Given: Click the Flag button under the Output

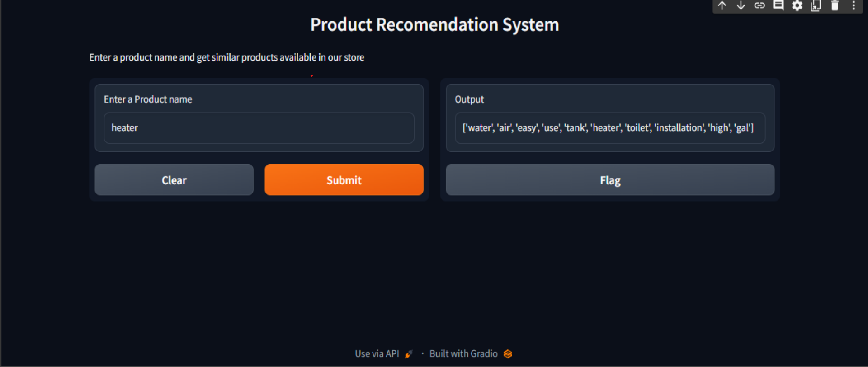Looking at the screenshot, I should (610, 179).
